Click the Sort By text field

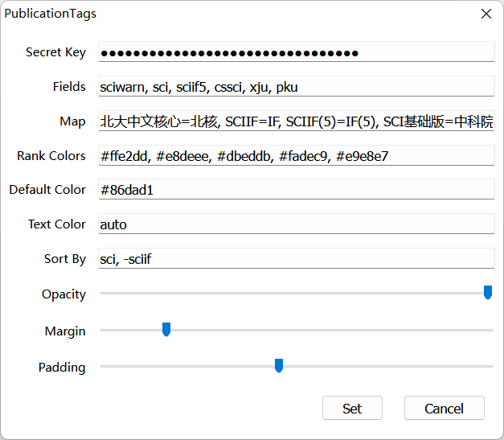point(296,259)
